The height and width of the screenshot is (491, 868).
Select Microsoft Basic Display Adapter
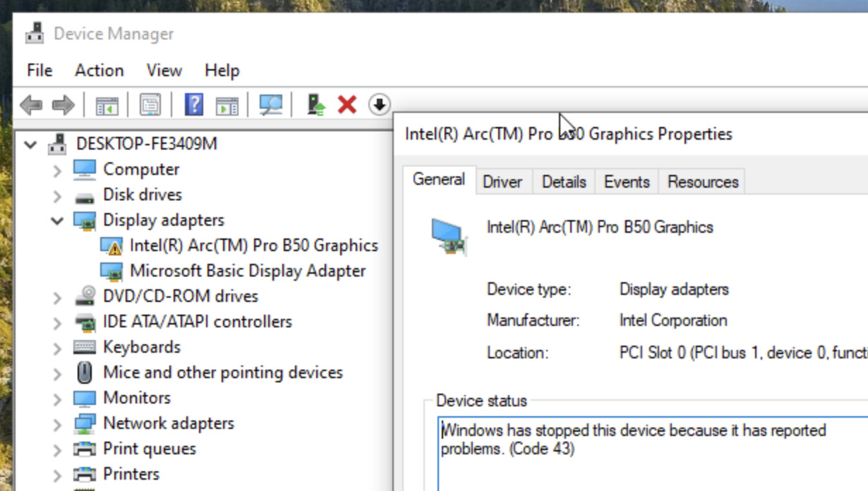[247, 271]
